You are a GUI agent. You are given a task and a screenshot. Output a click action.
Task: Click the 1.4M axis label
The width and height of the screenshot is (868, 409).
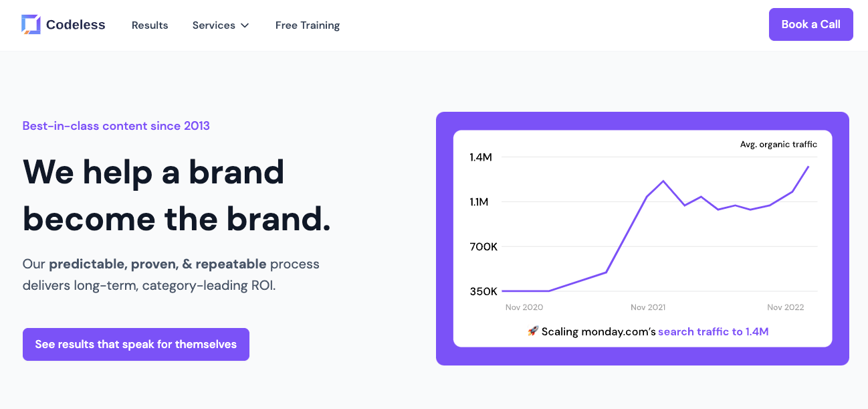(481, 157)
